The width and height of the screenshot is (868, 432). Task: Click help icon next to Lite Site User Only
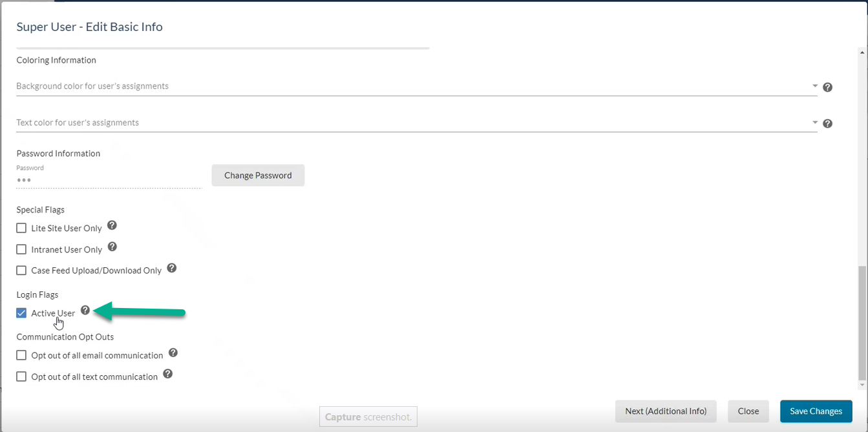(x=112, y=225)
